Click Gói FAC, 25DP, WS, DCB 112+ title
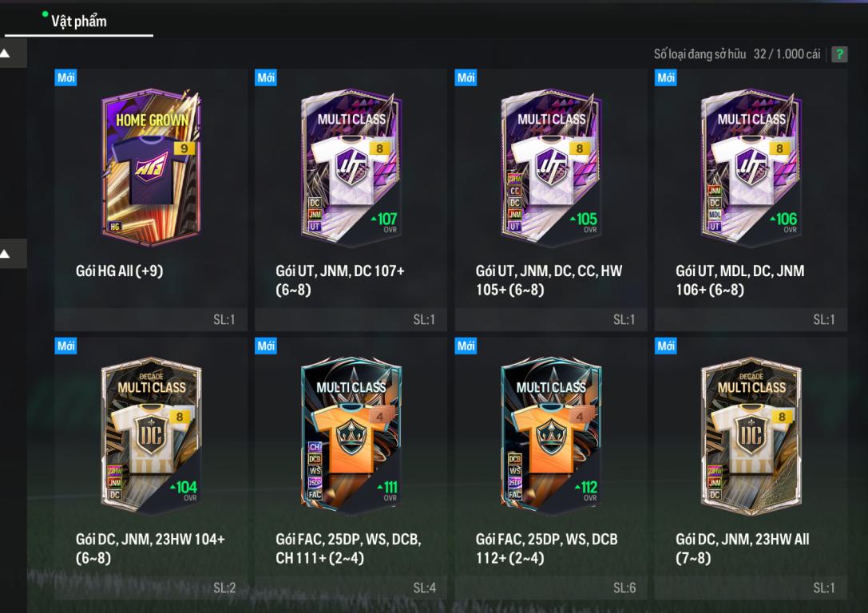868x613 pixels. point(546,548)
